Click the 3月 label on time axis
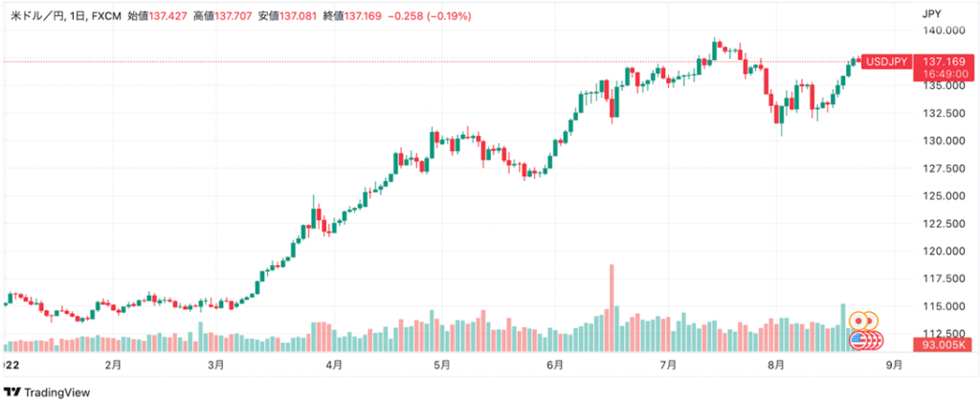Viewport: 980px width, 402px height. [x=216, y=366]
